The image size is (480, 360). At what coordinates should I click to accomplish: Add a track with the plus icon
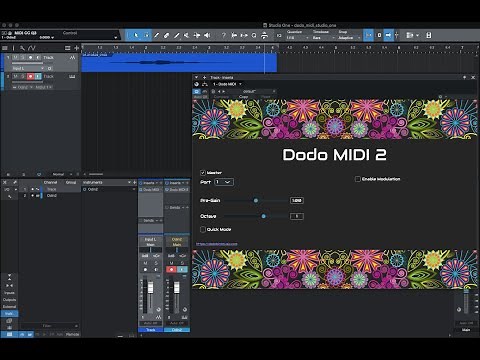76,48
